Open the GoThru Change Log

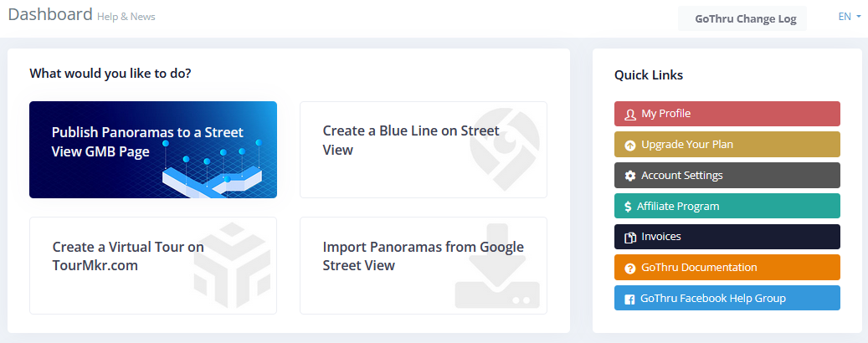click(x=745, y=18)
